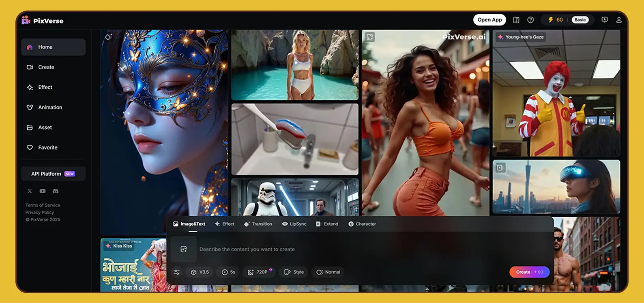644x303 pixels.
Task: Click the icon on masked woman card
Action: tap(108, 37)
